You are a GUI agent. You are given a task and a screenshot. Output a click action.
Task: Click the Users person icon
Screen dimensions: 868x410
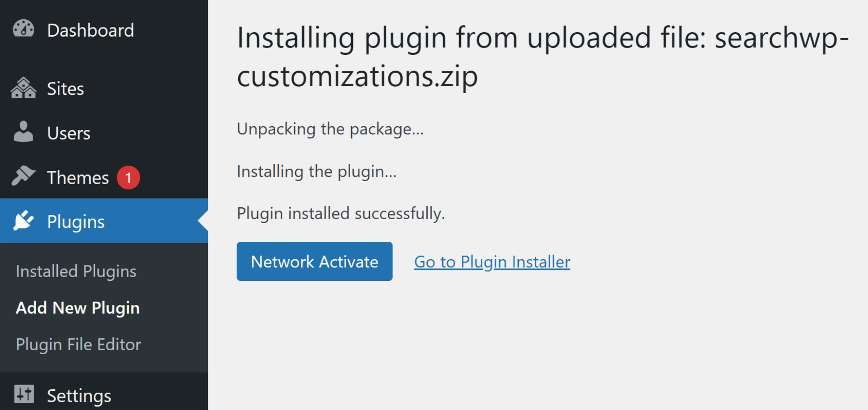[23, 132]
